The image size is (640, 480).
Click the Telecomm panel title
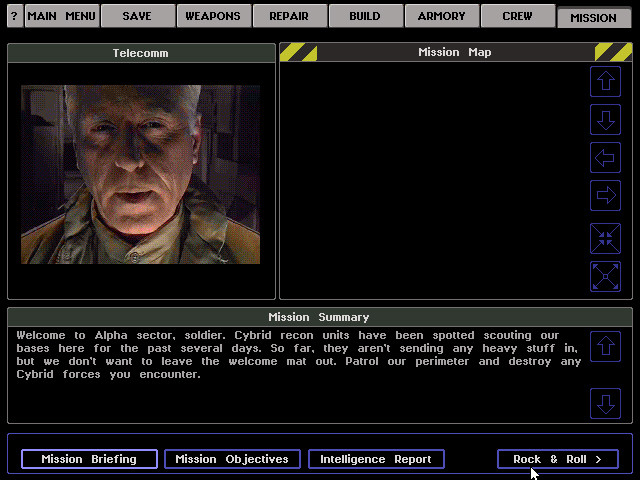coord(141,53)
